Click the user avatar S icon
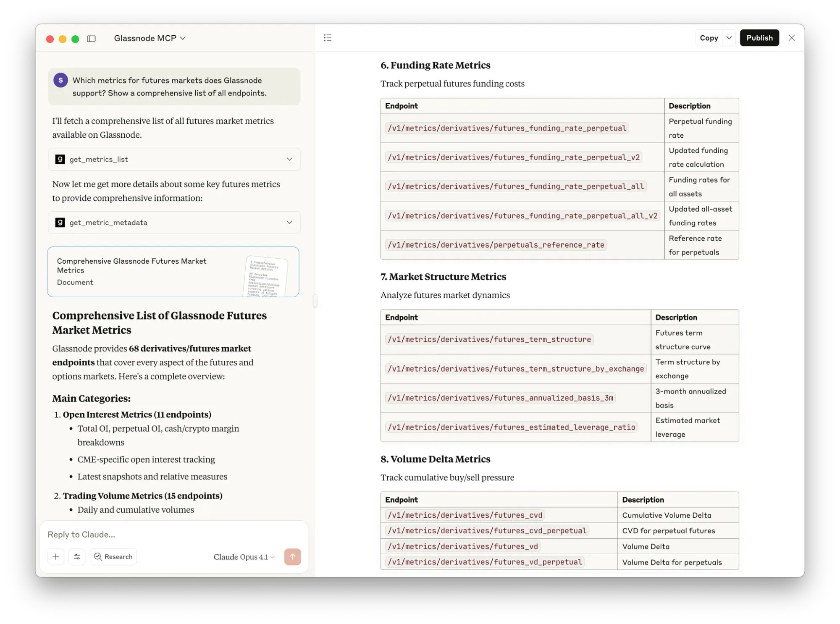 [x=60, y=80]
